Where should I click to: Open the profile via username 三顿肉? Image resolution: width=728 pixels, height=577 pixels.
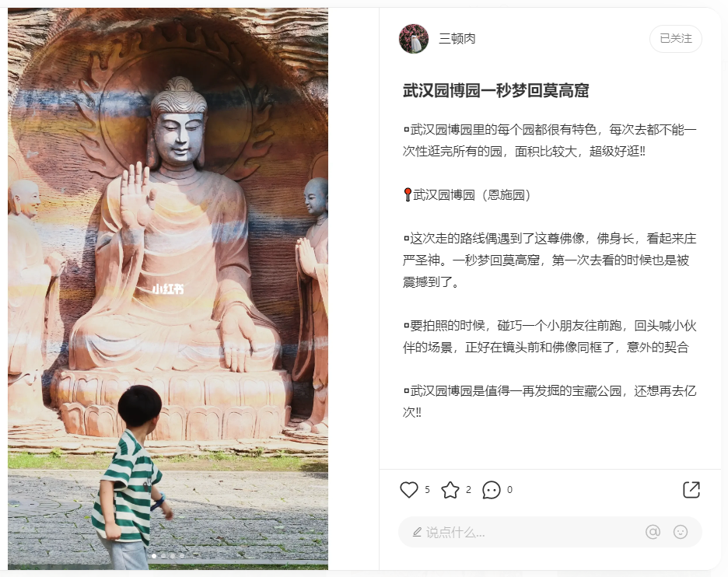pos(457,39)
